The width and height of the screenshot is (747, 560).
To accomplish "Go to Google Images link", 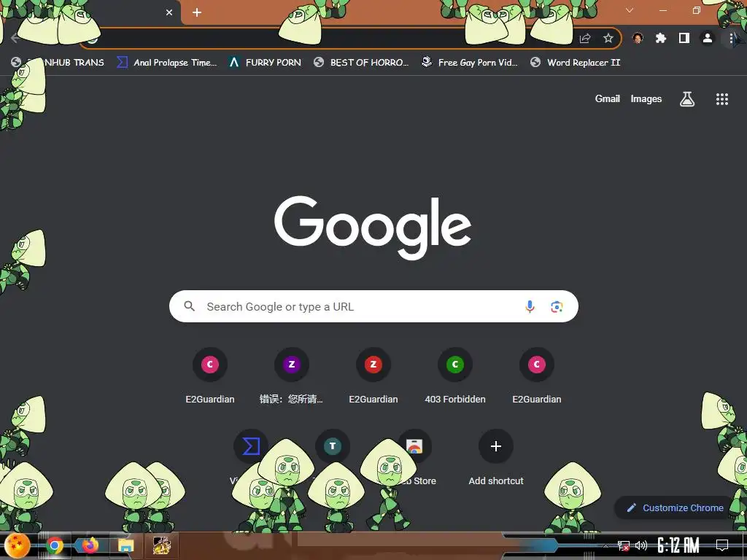I will point(646,98).
